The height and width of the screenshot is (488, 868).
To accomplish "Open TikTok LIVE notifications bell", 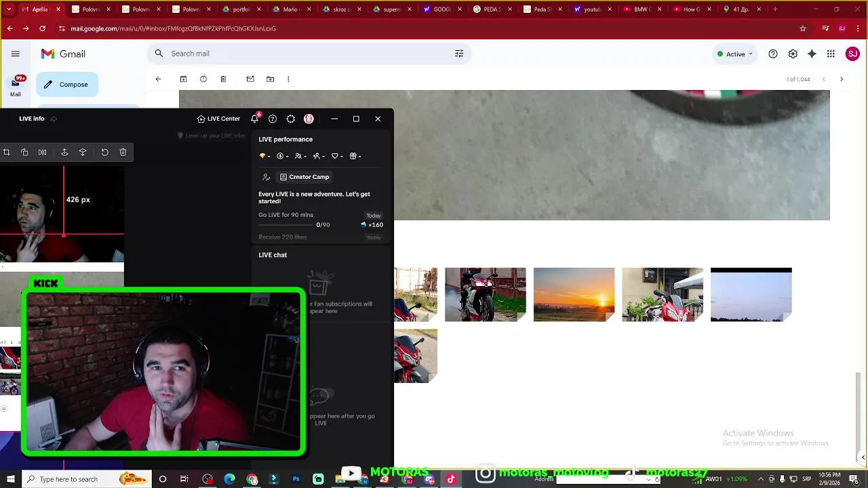I will tap(255, 119).
